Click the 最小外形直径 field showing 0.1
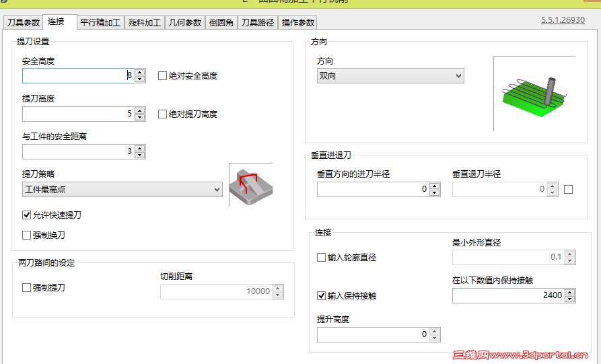This screenshot has width=601, height=364. click(509, 258)
